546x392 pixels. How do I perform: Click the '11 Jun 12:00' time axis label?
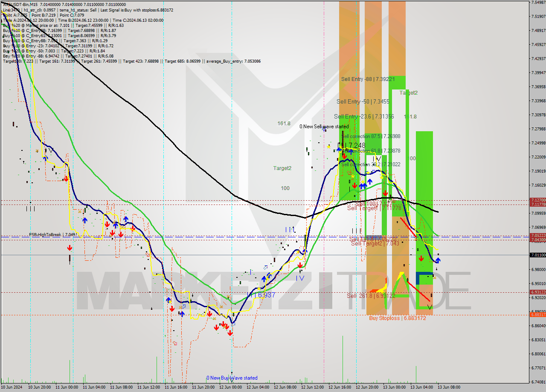pos(149,388)
